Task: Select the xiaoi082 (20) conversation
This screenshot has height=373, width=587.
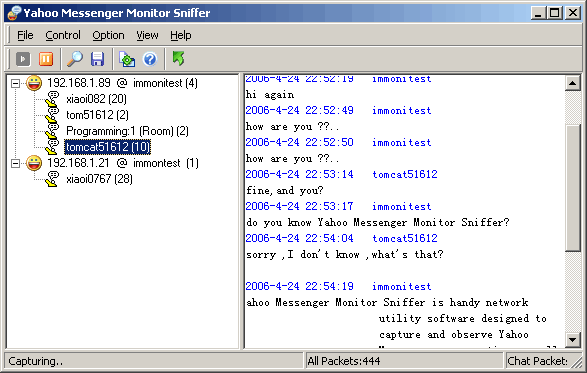Action: click(96, 99)
